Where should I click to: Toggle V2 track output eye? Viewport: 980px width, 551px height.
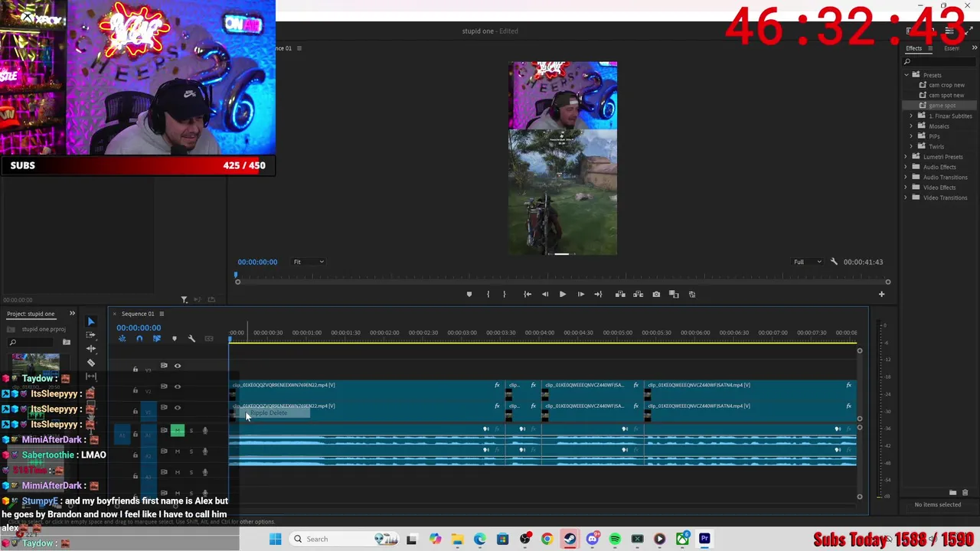[x=178, y=386]
